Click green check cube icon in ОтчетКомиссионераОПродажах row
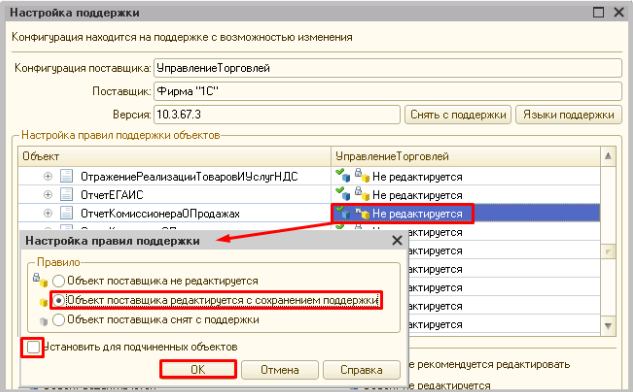Image resolution: width=633 pixels, height=392 pixels. pyautogui.click(x=343, y=213)
